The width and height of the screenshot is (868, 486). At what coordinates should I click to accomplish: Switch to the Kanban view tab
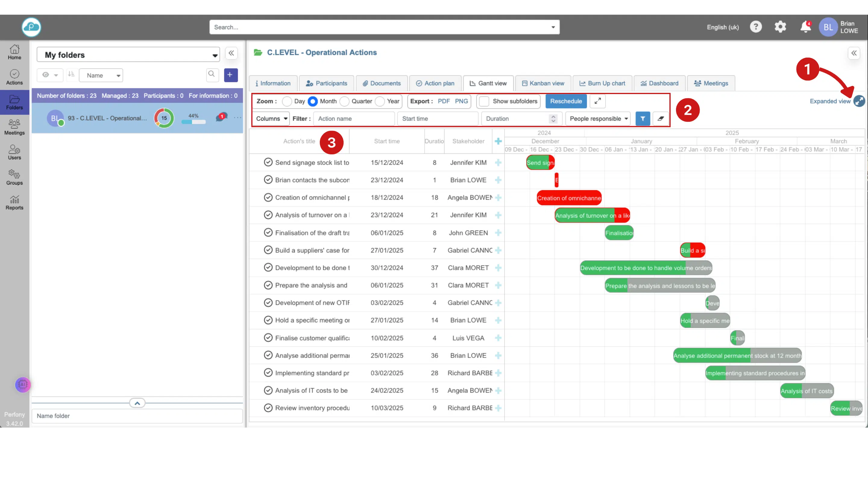[x=543, y=83]
